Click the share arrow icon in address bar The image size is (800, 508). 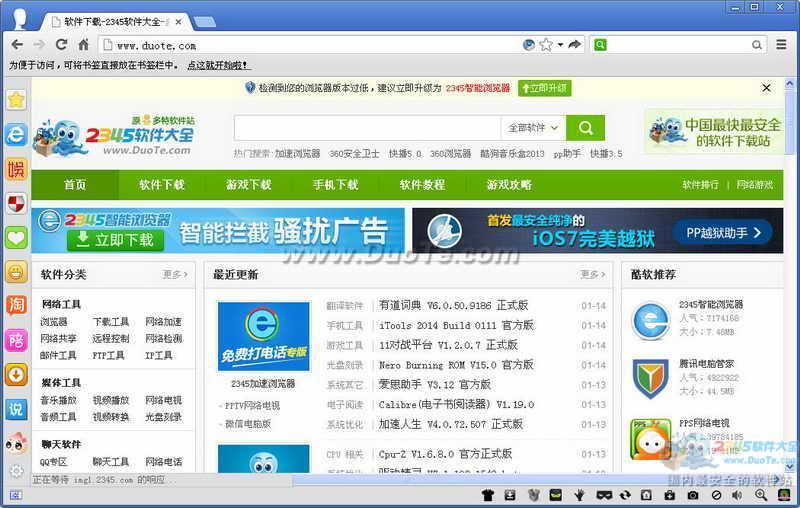[575, 45]
